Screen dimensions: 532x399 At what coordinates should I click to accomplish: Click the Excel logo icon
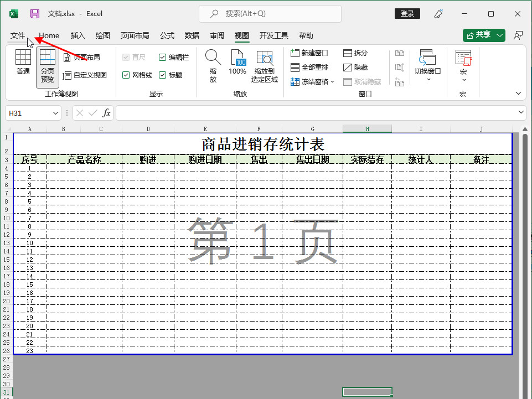click(x=14, y=14)
